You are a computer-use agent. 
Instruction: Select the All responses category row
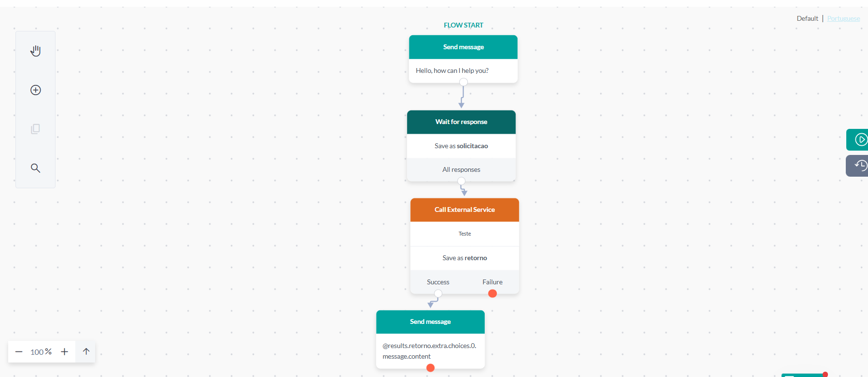(x=461, y=169)
